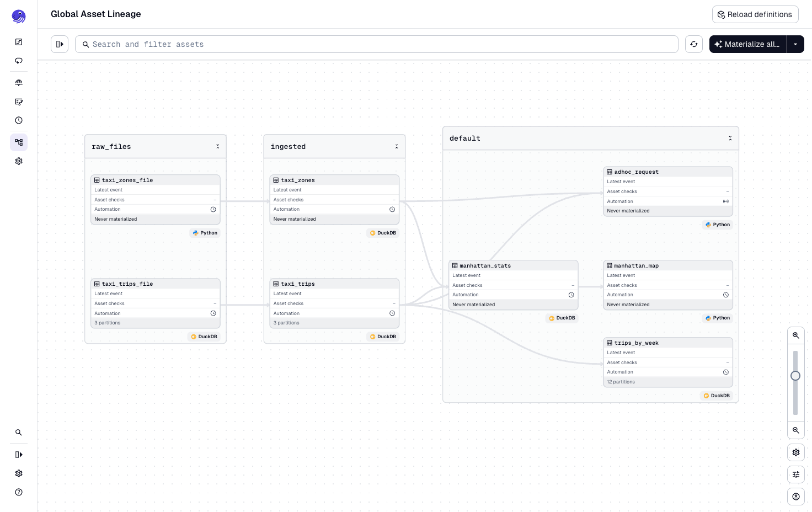Click the Overview icon at top of sidebar
The height and width of the screenshot is (512, 812).
pos(19,42)
